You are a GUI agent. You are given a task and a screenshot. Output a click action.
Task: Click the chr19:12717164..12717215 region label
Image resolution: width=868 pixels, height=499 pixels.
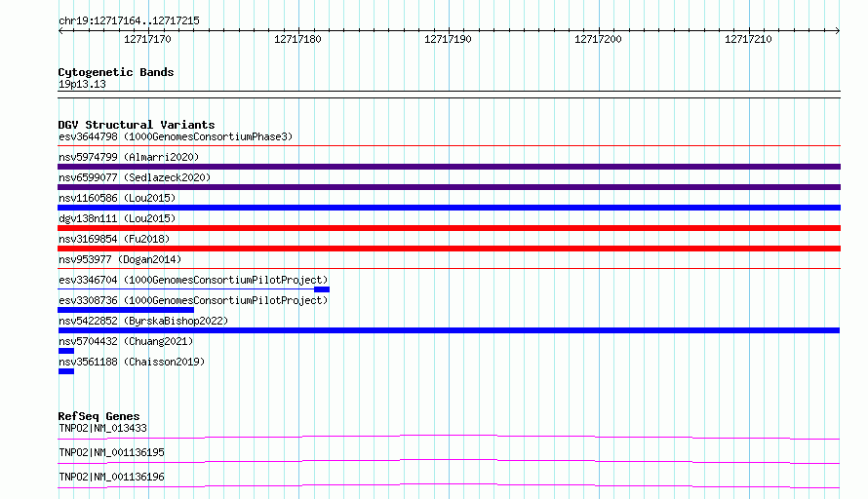click(x=129, y=20)
